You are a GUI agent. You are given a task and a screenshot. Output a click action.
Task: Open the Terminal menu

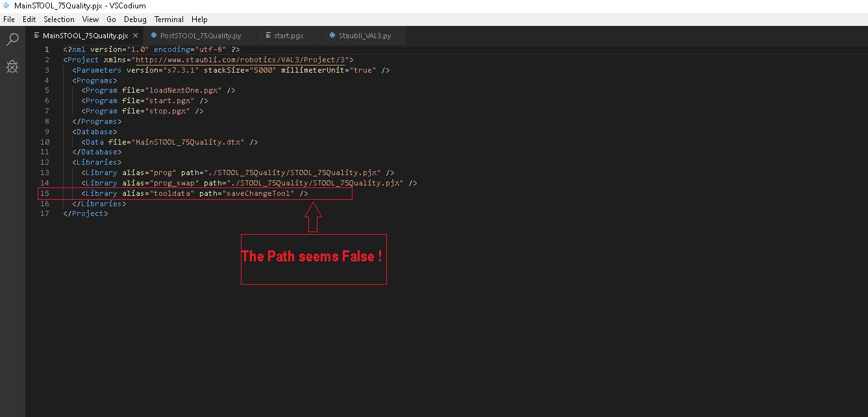169,19
